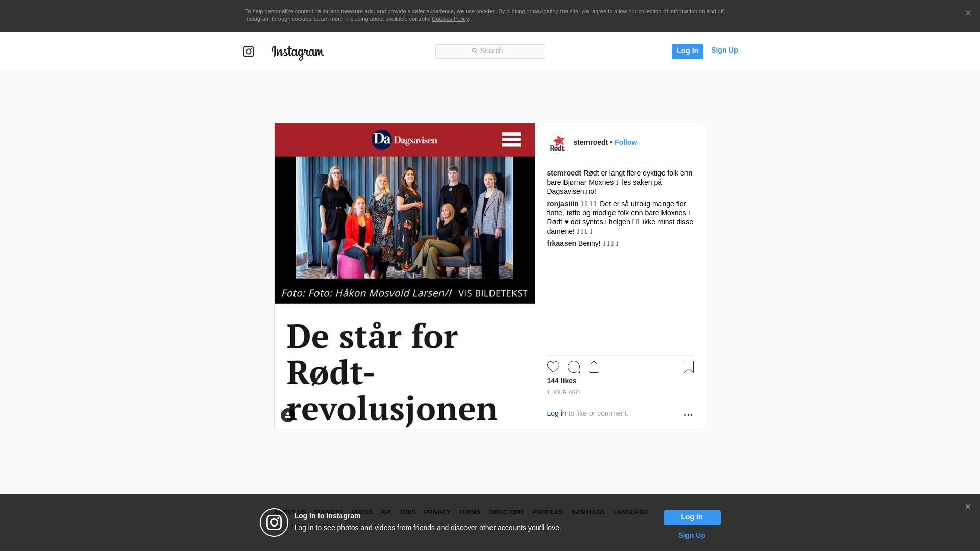This screenshot has height=551, width=980.
Task: Like the post with heart icon
Action: [x=553, y=367]
